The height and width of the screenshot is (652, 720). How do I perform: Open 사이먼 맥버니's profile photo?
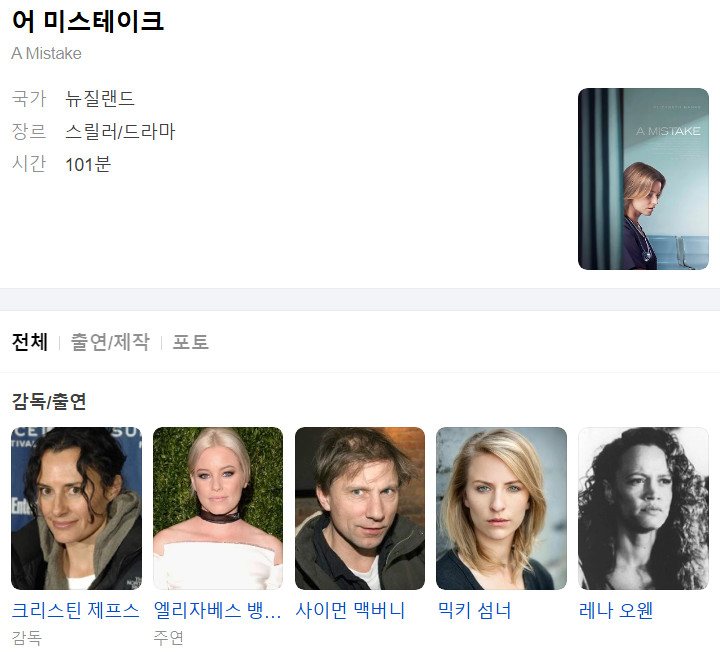[x=360, y=508]
